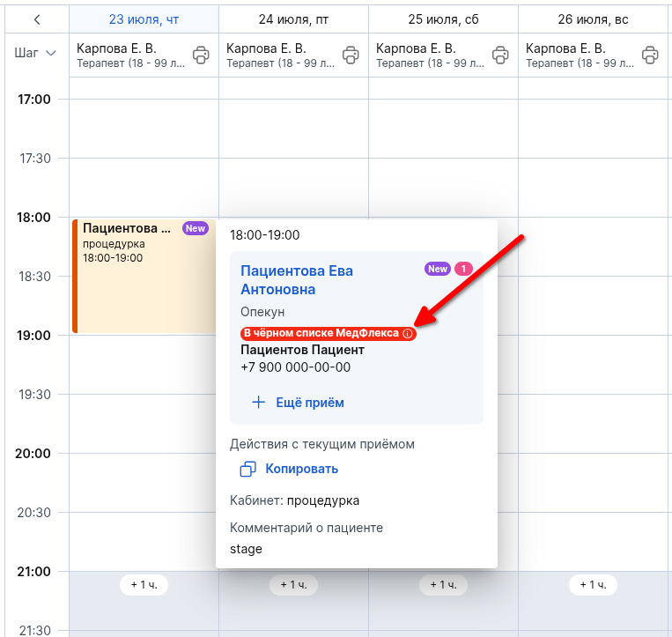Print the schedule for 26 июля

tap(650, 56)
